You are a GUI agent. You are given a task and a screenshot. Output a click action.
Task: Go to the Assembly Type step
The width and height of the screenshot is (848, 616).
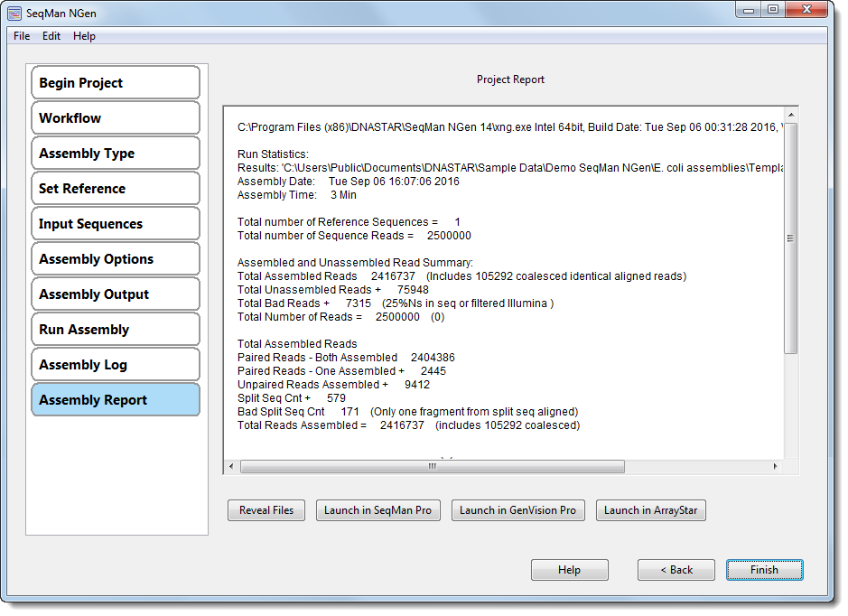click(116, 153)
